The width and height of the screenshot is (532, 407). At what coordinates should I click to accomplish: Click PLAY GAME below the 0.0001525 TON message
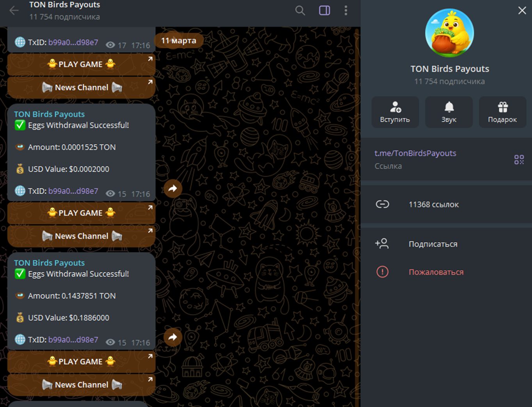(x=81, y=213)
